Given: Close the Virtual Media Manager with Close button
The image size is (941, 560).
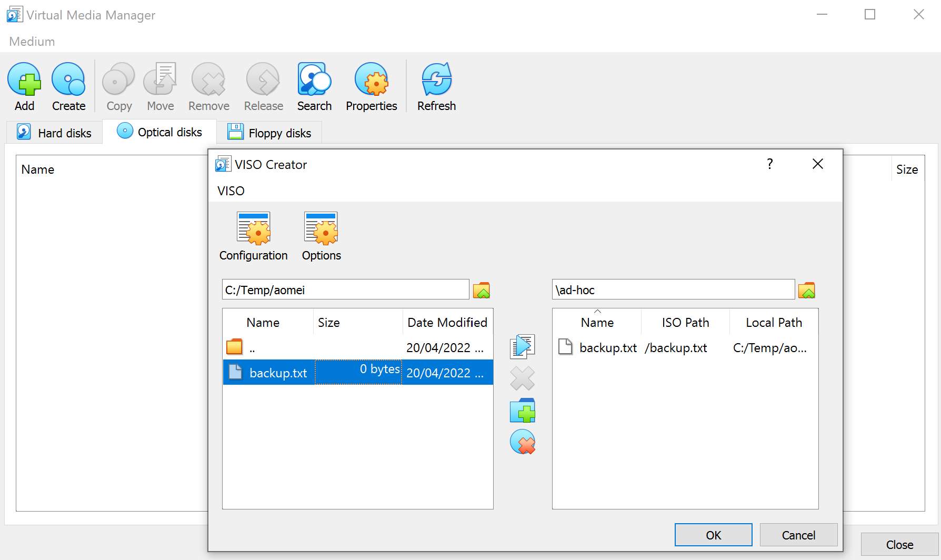Looking at the screenshot, I should [899, 545].
